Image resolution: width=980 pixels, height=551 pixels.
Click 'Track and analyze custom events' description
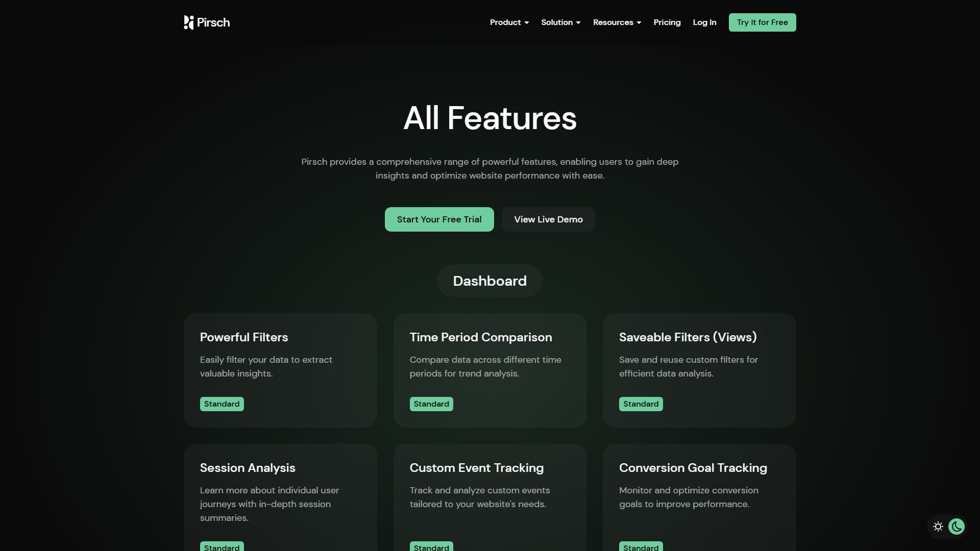click(x=480, y=497)
